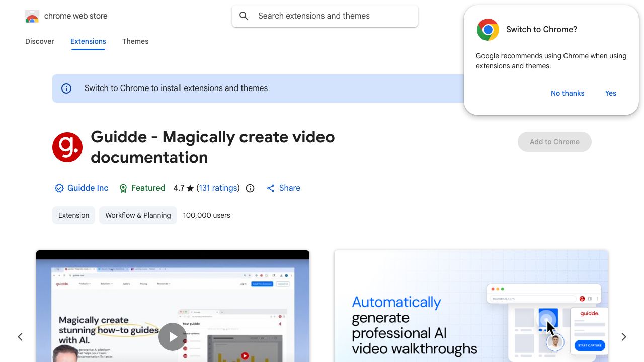Click the Chrome logo in popup

(x=488, y=30)
